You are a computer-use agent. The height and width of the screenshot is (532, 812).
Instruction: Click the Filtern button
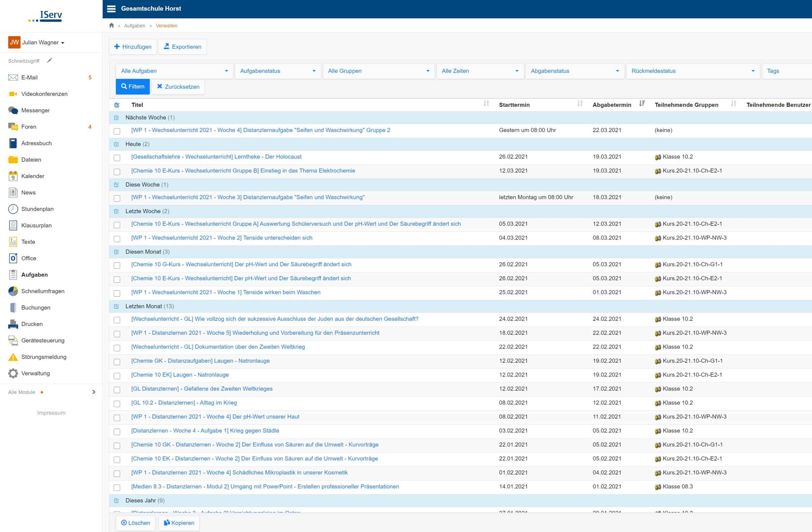[133, 87]
